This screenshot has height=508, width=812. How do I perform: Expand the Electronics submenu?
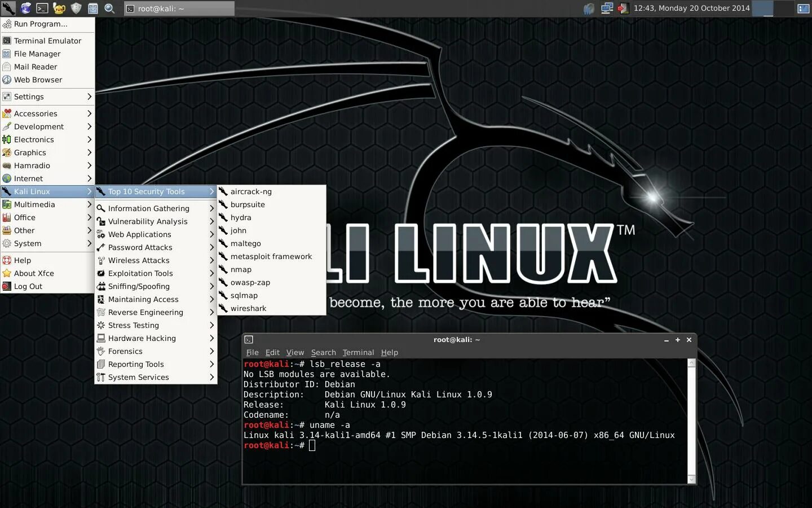click(x=47, y=139)
